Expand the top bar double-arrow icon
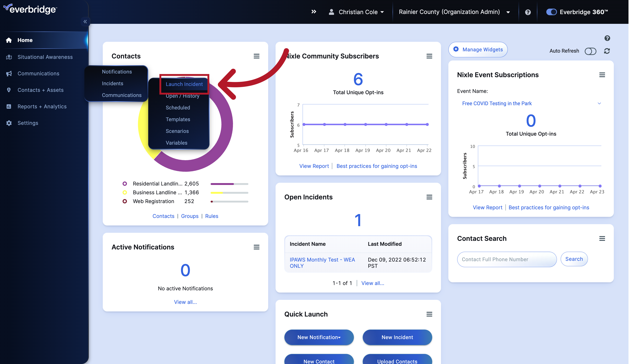634x364 pixels. point(314,12)
